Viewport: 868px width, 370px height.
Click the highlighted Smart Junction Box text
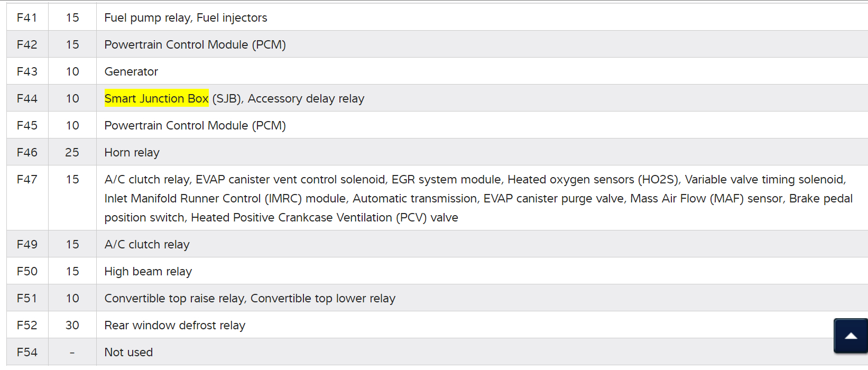[x=156, y=98]
